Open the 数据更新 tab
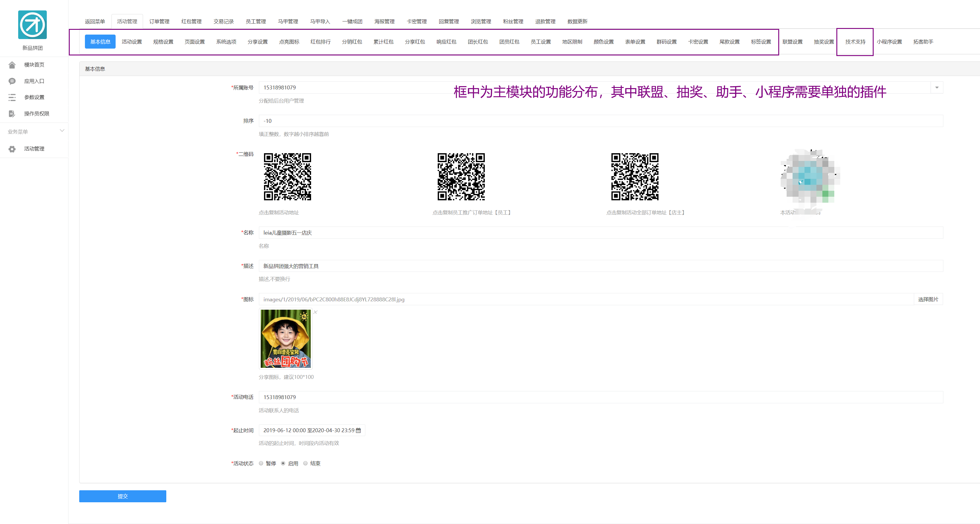This screenshot has height=524, width=980. click(x=577, y=21)
